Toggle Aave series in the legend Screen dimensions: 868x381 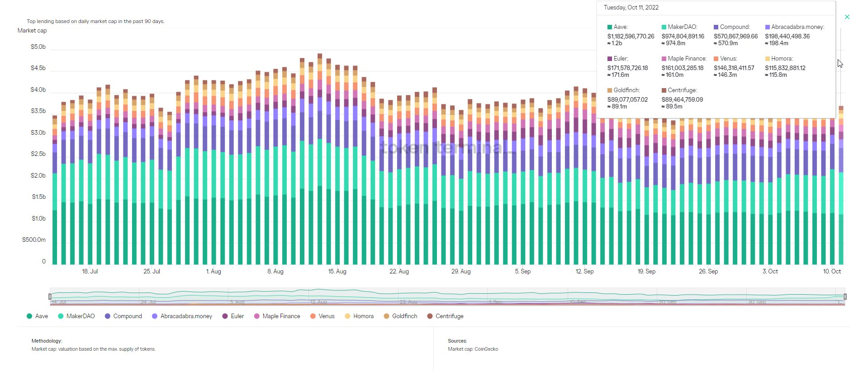tap(37, 316)
